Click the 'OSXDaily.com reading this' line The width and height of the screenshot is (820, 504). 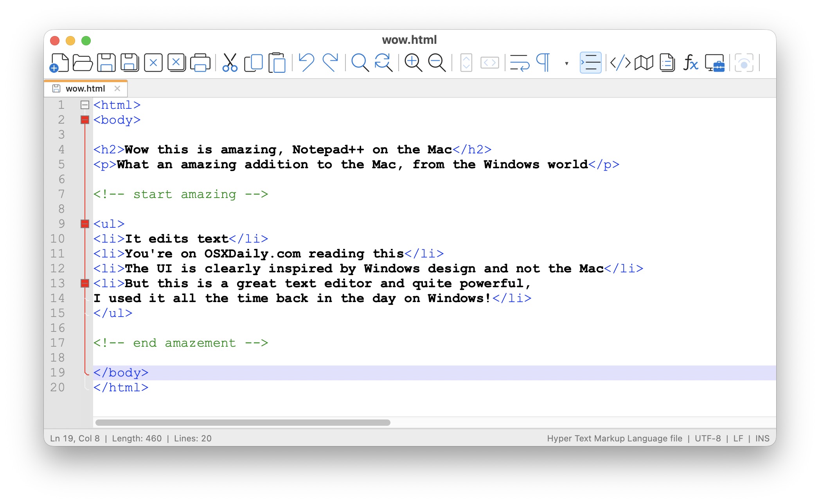click(x=268, y=254)
